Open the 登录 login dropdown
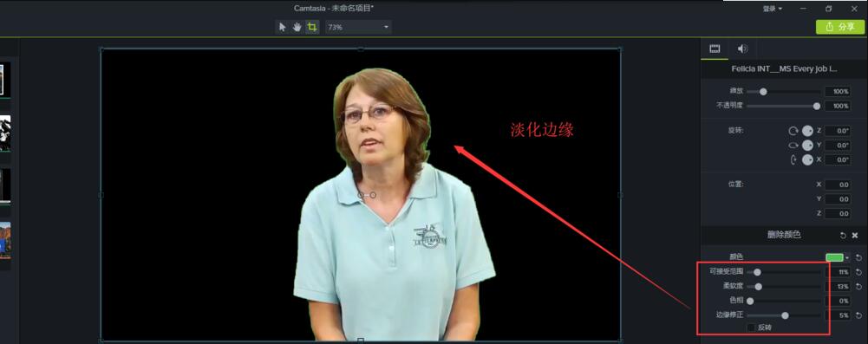The height and width of the screenshot is (344, 868). [773, 9]
